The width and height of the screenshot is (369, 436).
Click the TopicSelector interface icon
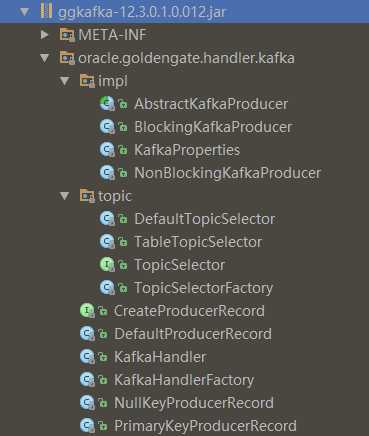click(107, 265)
